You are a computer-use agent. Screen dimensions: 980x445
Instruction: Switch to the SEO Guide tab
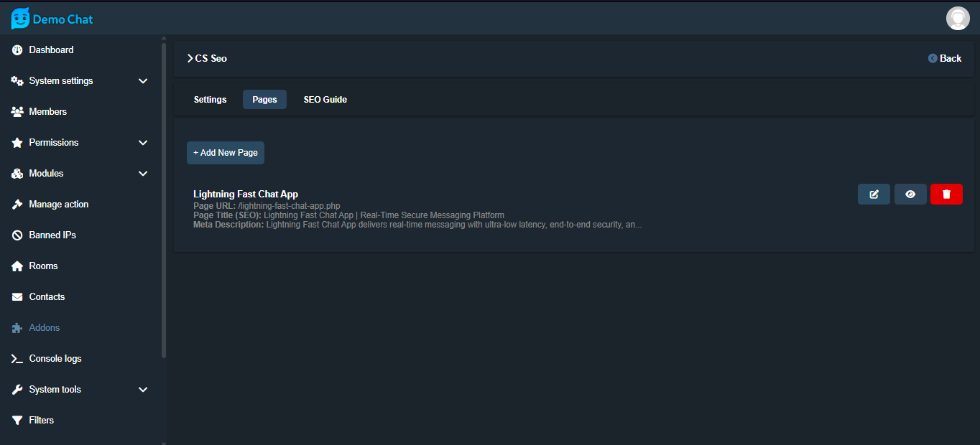point(325,100)
